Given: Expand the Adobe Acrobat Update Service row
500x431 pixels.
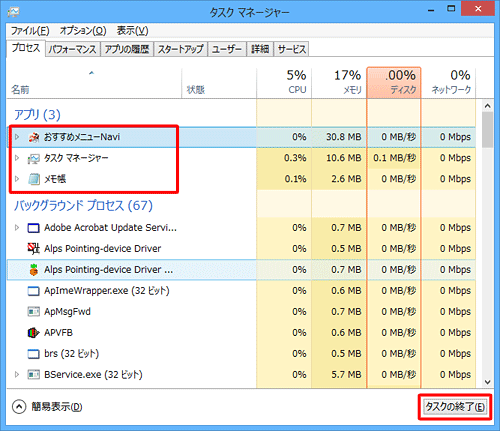Looking at the screenshot, I should click(17, 228).
